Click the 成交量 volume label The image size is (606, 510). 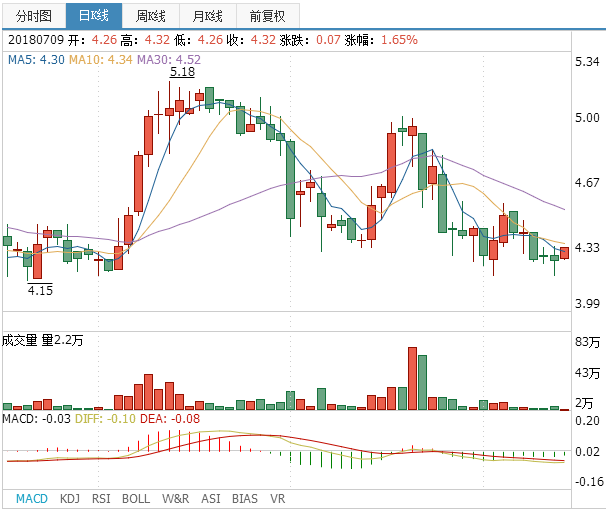click(x=20, y=340)
